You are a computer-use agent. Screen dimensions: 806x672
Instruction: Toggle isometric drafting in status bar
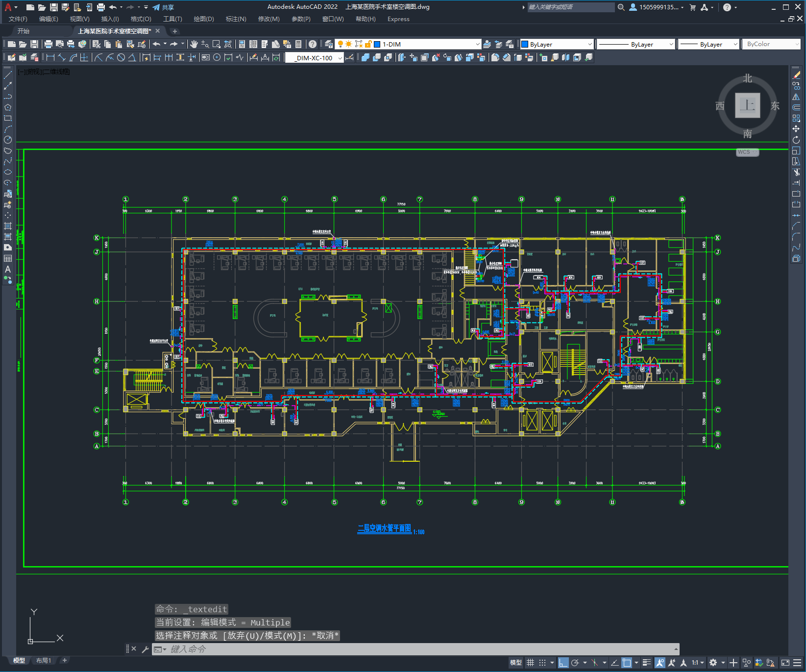point(594,663)
